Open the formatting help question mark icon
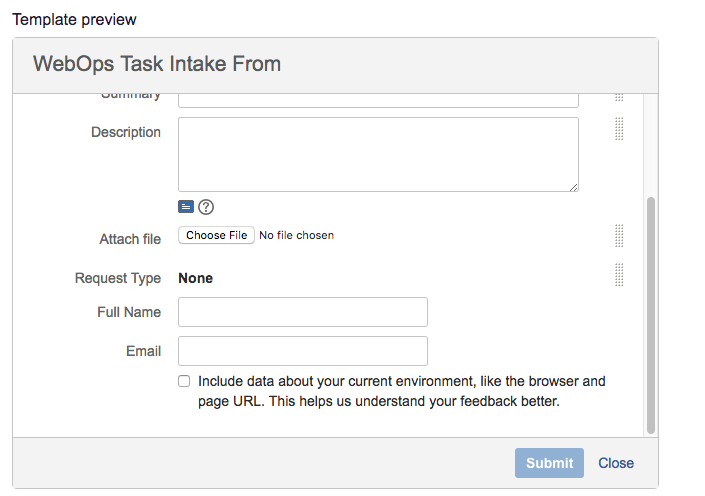This screenshot has width=705, height=496. pos(206,207)
